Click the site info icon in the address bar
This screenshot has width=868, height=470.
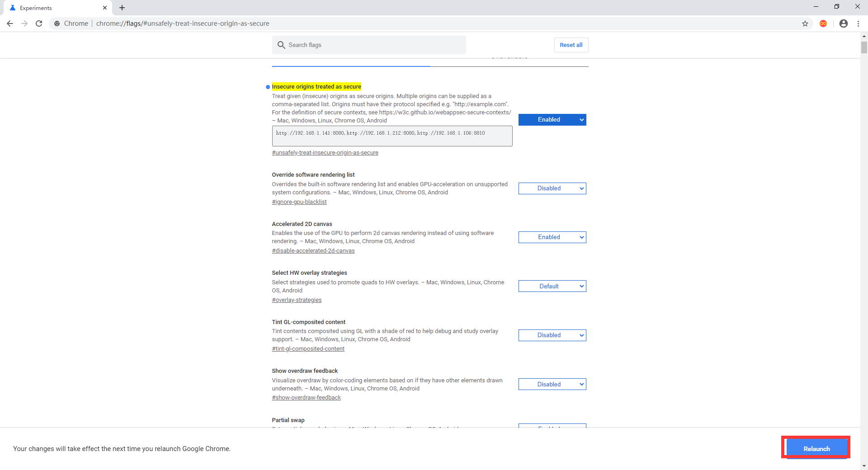(57, 23)
